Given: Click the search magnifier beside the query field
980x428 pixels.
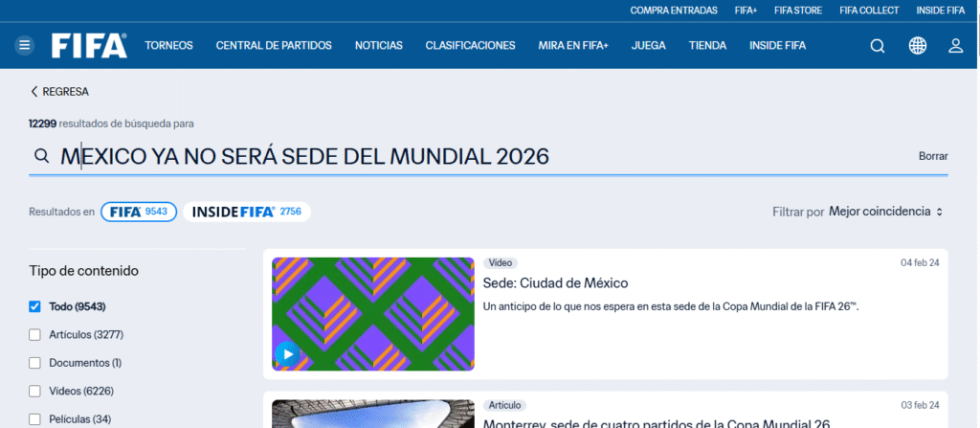Looking at the screenshot, I should 41,156.
